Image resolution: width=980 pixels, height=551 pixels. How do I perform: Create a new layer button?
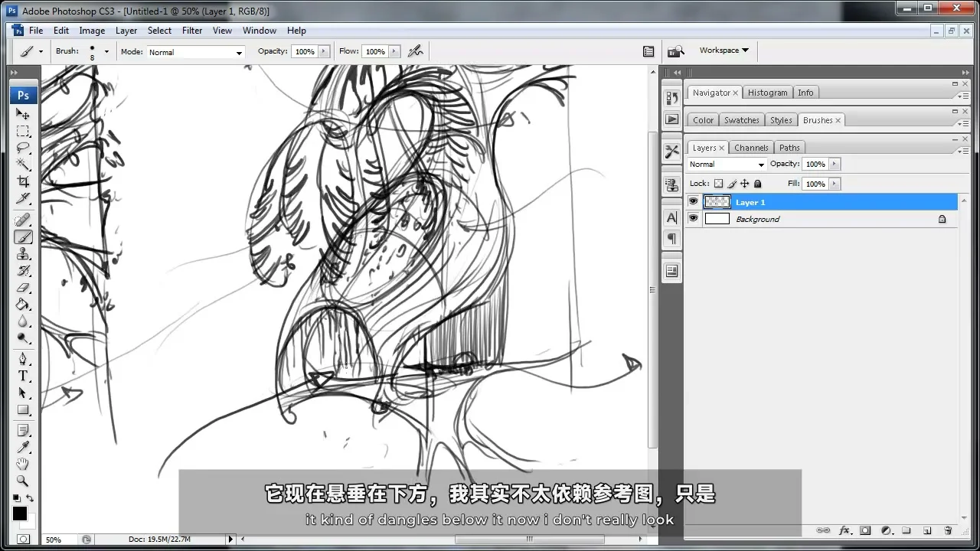926,530
